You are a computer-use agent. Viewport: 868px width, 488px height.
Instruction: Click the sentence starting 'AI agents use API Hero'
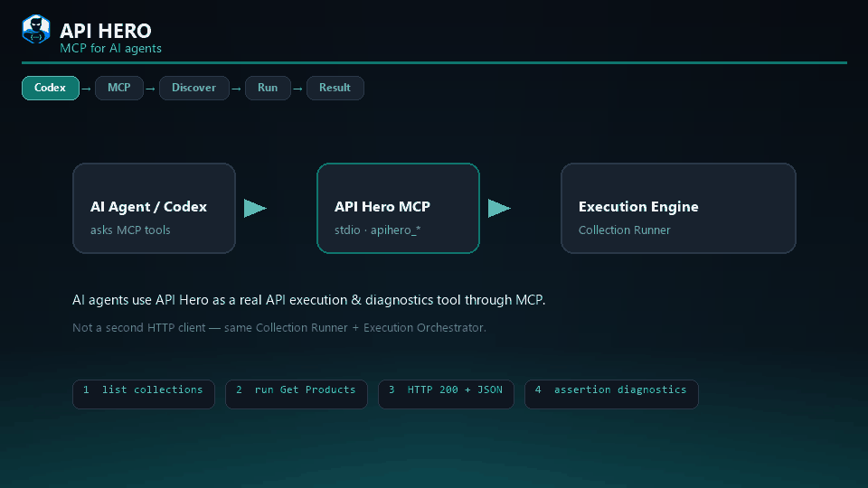click(x=309, y=300)
